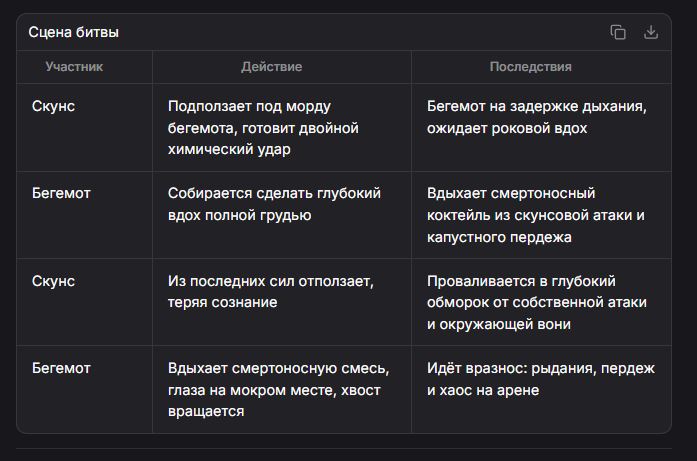Select the Участник column header
Screen dimensions: 697x461
(x=74, y=67)
